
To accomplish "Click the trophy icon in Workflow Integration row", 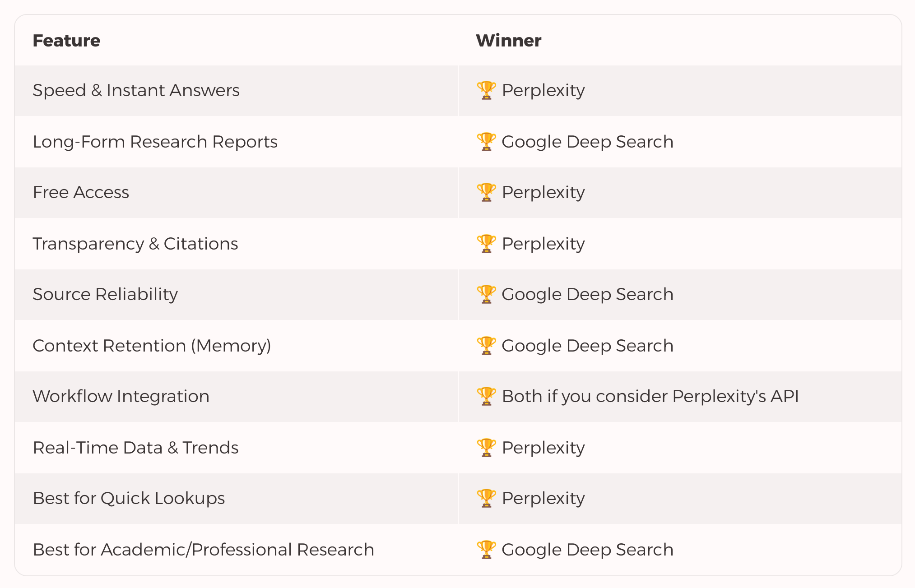I will coord(486,396).
